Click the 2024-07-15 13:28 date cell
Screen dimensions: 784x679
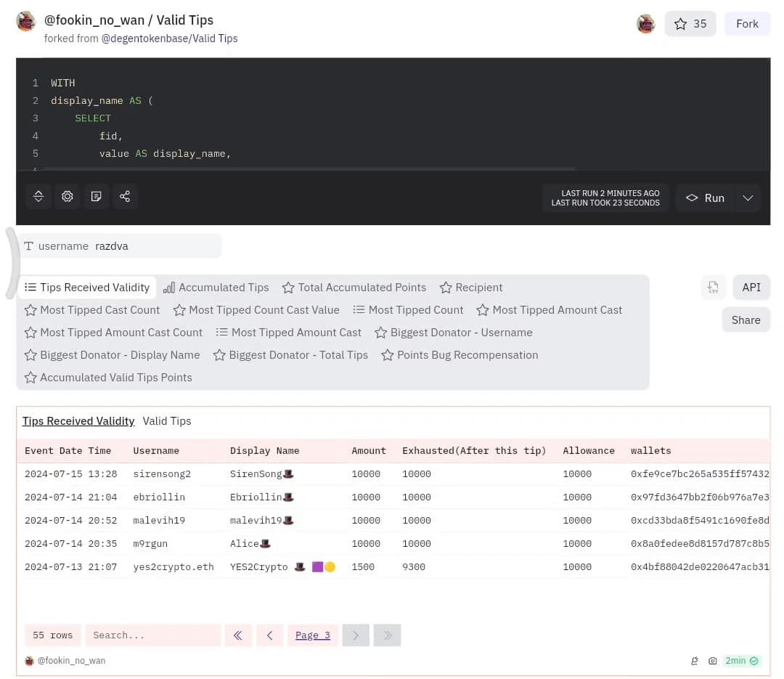tap(71, 474)
